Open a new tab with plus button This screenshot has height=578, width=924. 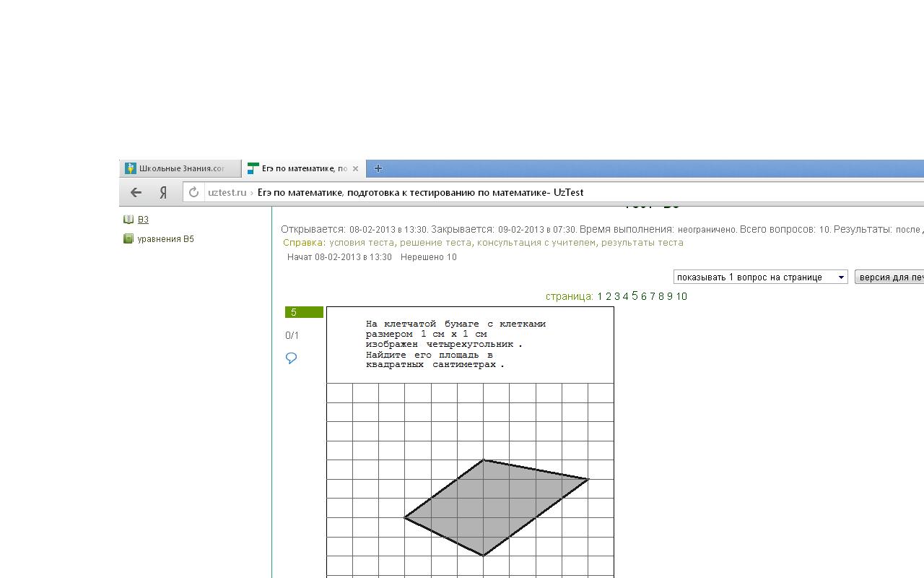378,168
